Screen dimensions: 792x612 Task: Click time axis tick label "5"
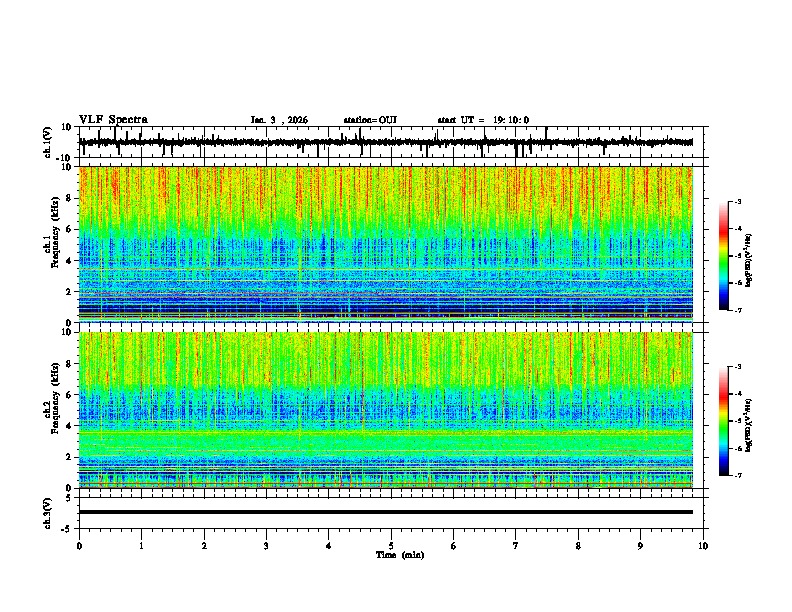391,546
